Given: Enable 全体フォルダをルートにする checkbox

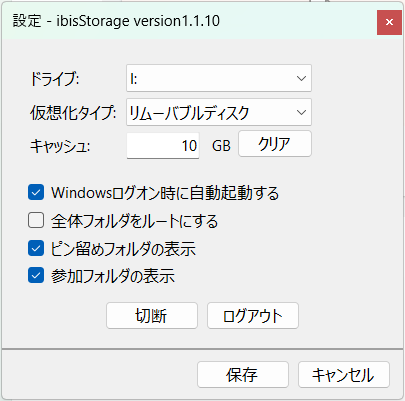Looking at the screenshot, I should coord(36,220).
